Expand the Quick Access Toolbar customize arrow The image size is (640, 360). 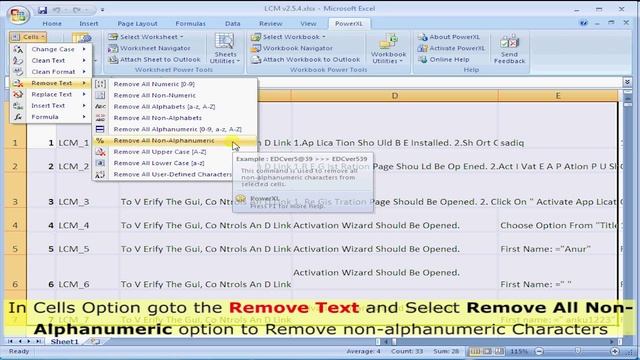pos(102,10)
